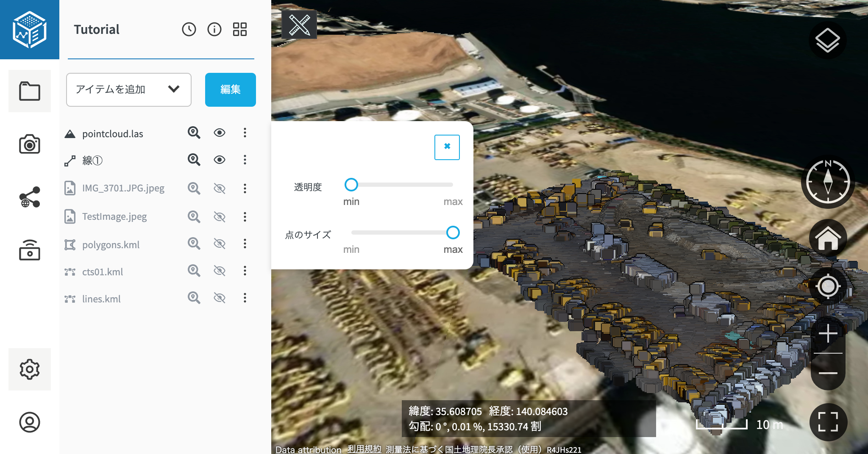Open the sharing sidebar tab
The width and height of the screenshot is (868, 454).
point(30,197)
